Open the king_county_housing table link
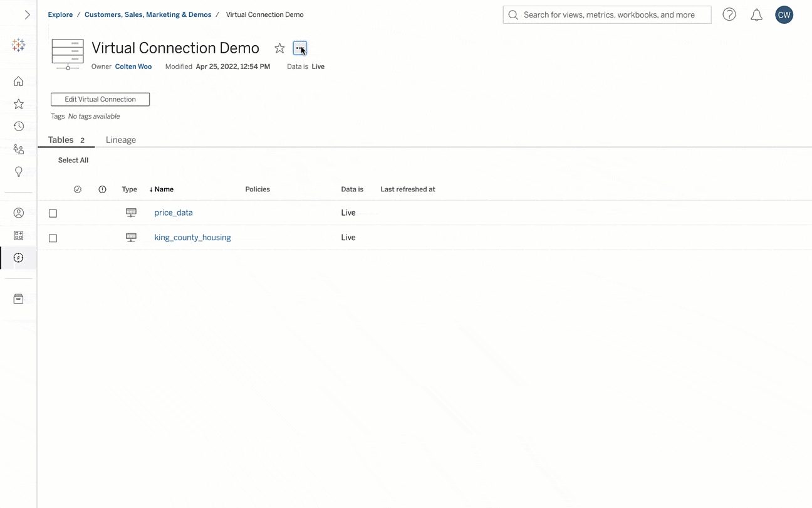This screenshot has width=812, height=508. pos(192,238)
